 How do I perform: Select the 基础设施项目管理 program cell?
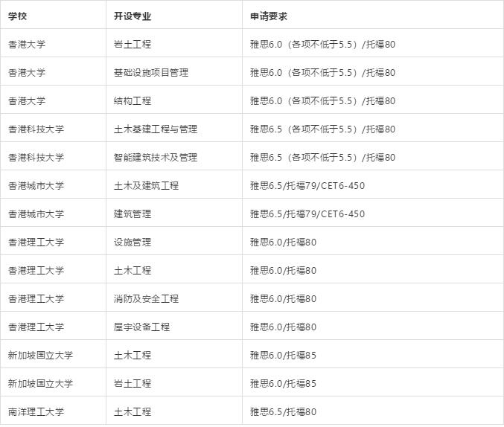coord(151,72)
